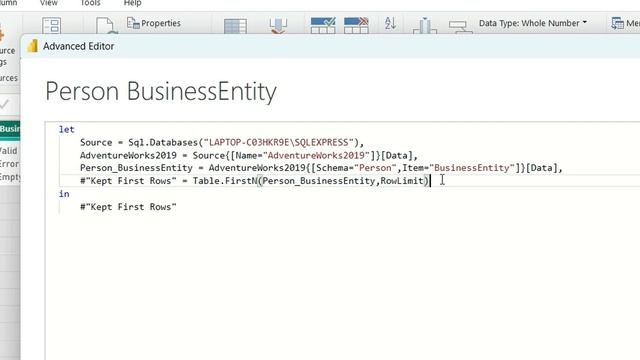Click the Error label in column profile

coord(9,164)
